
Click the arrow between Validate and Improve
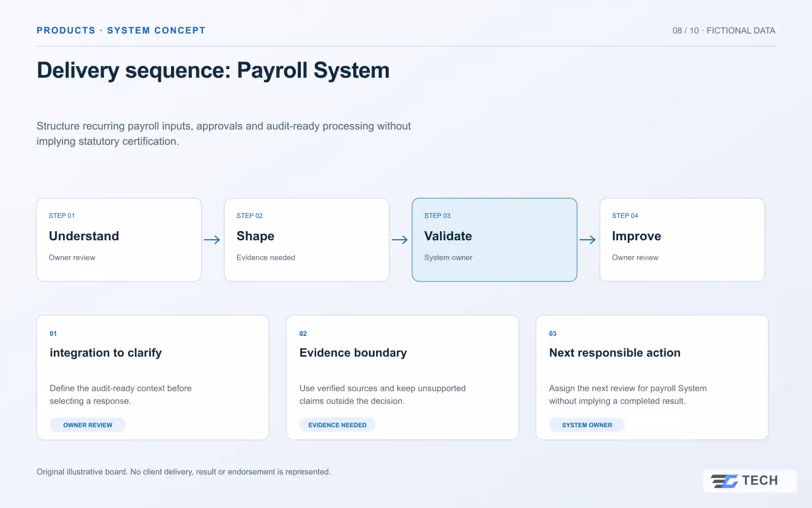click(588, 240)
